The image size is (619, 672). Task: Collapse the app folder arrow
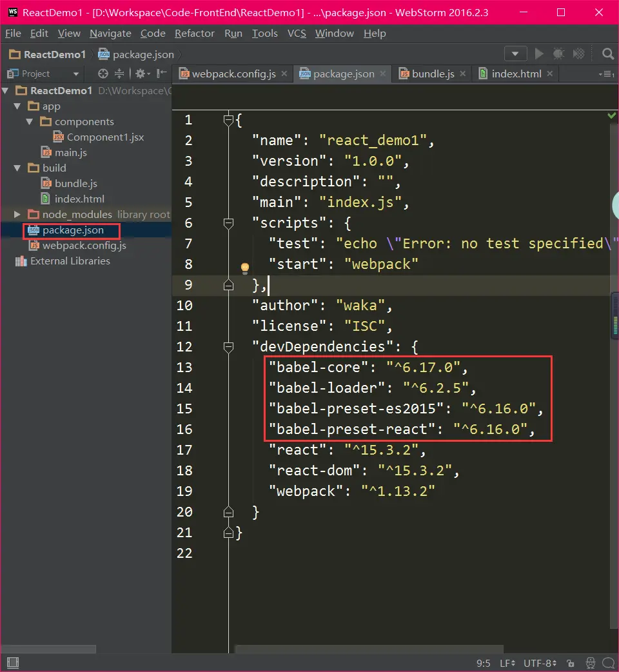pos(17,106)
